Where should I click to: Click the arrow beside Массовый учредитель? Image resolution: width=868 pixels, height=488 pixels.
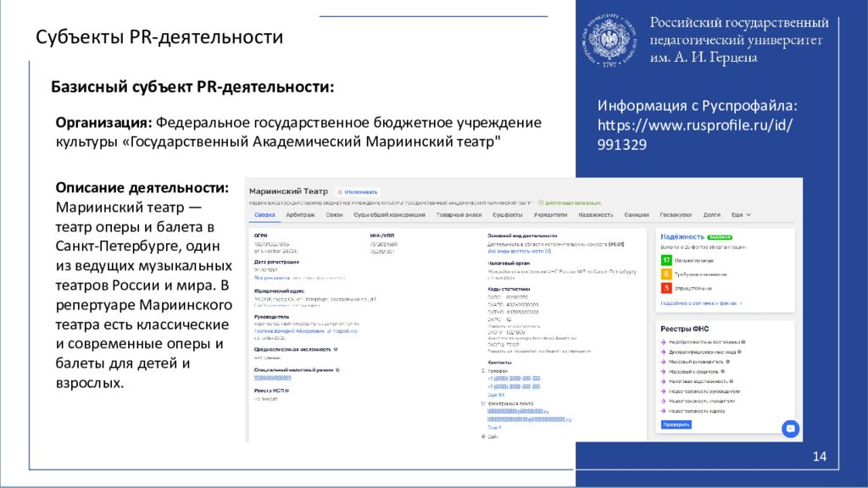pos(663,372)
